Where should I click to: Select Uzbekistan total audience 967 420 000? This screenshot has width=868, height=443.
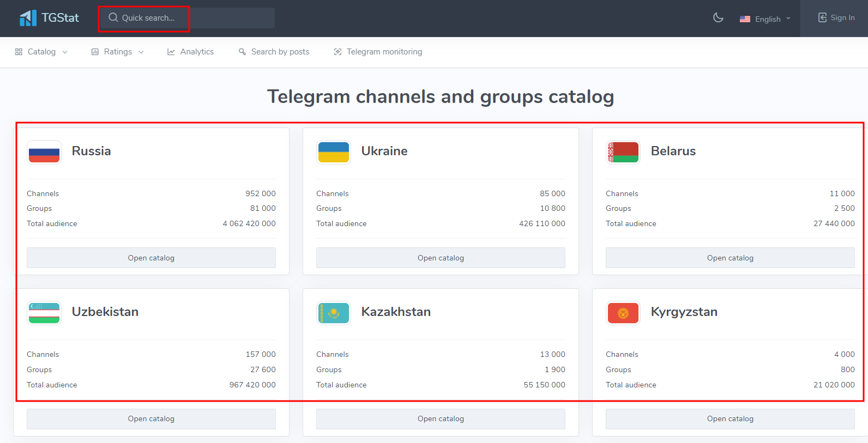252,385
